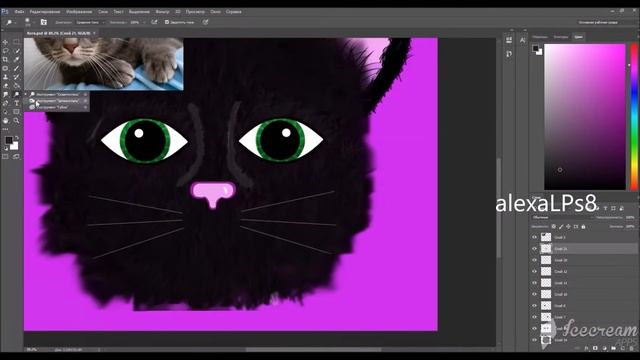Image resolution: width=640 pixels, height=360 pixels.
Task: Hide layer Слой 11
Action: pos(534,283)
